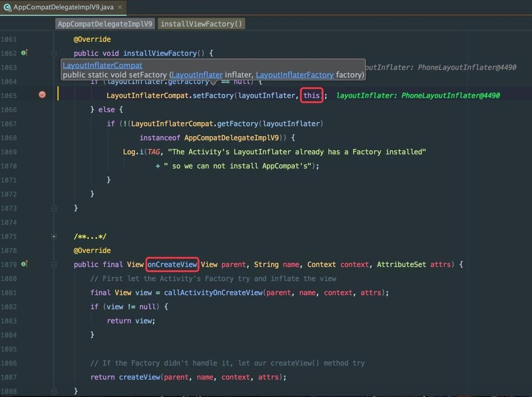Click the red breakpoint icon beside line 1065

pyautogui.click(x=42, y=94)
